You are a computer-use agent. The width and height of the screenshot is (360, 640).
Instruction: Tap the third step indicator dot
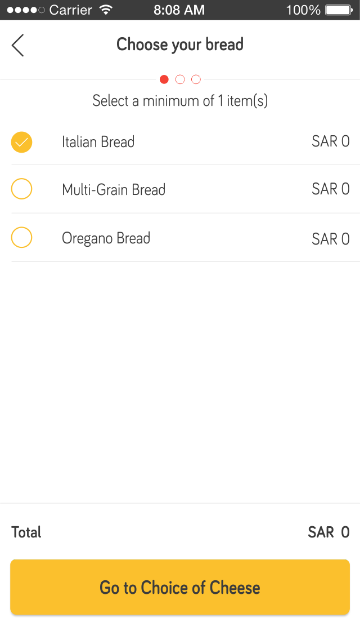point(196,79)
